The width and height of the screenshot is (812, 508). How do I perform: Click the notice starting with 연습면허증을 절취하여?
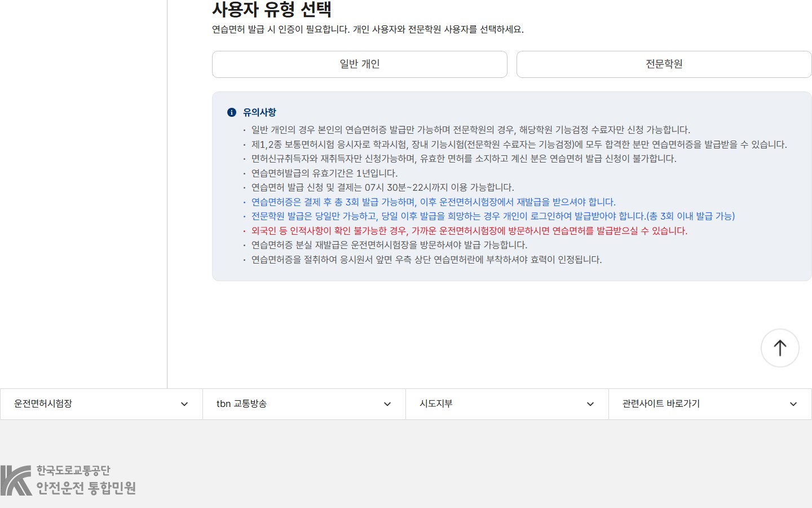tap(426, 260)
